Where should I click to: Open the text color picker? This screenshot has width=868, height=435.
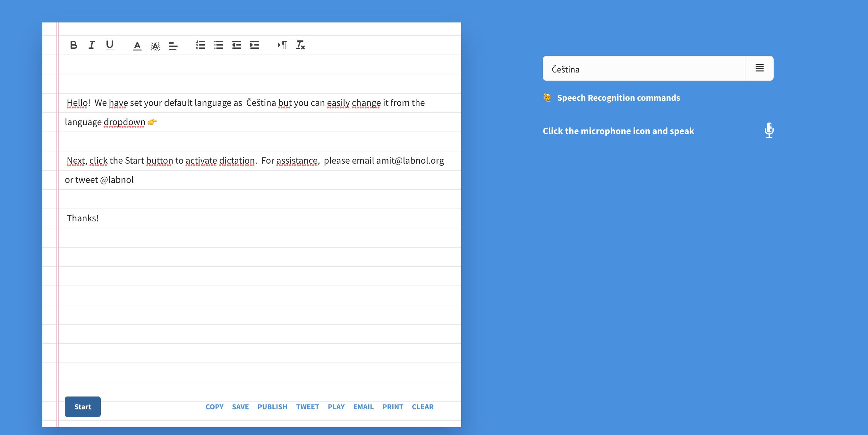[x=137, y=46]
